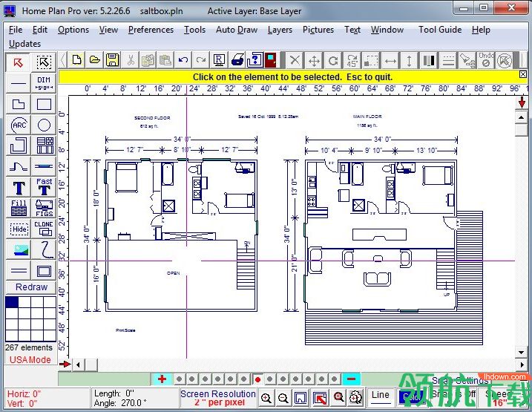
Task: Select the red active zoom level dot
Action: pos(257,379)
